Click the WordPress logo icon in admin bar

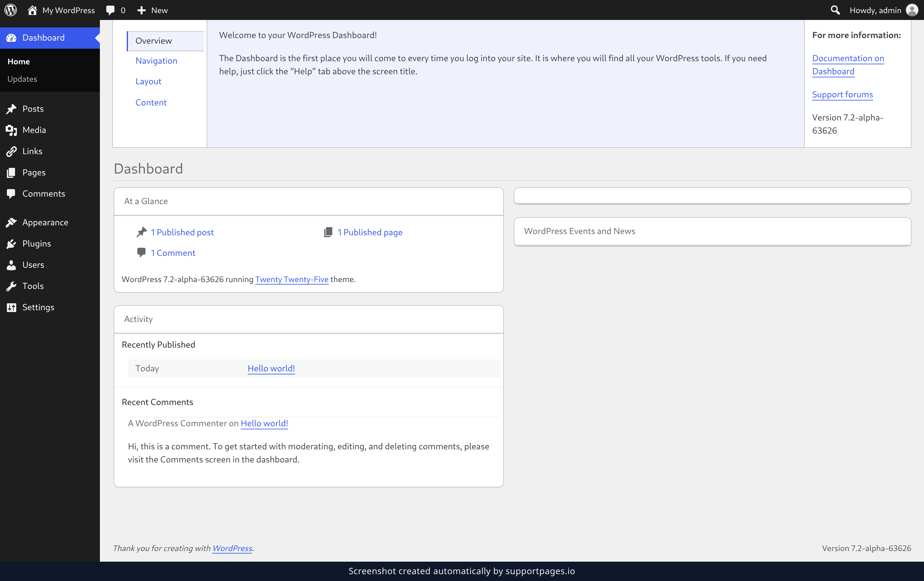click(11, 10)
